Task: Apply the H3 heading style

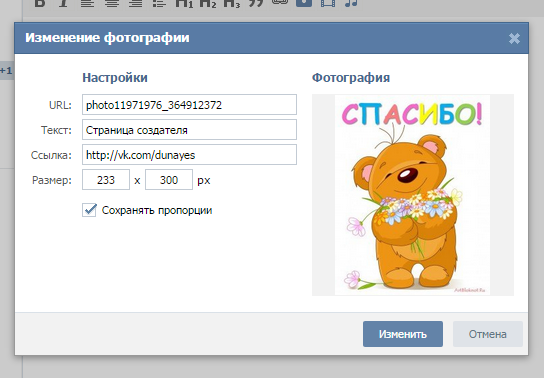Action: pyautogui.click(x=232, y=3)
